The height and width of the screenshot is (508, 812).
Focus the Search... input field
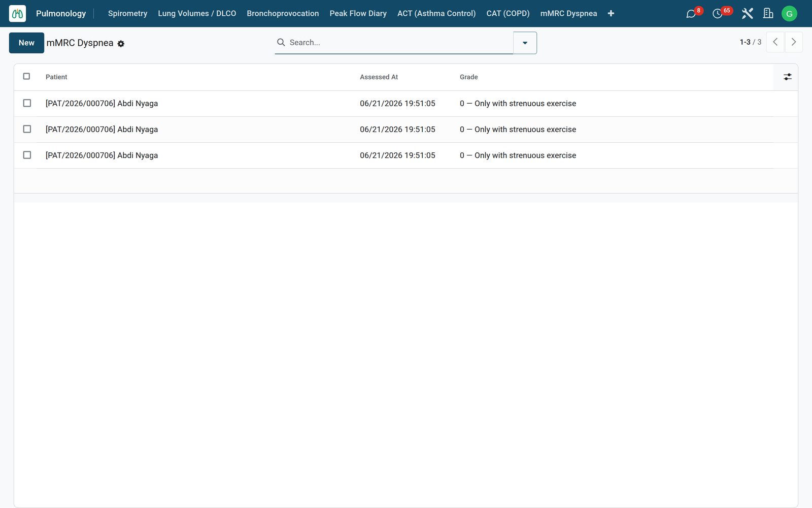coord(400,43)
